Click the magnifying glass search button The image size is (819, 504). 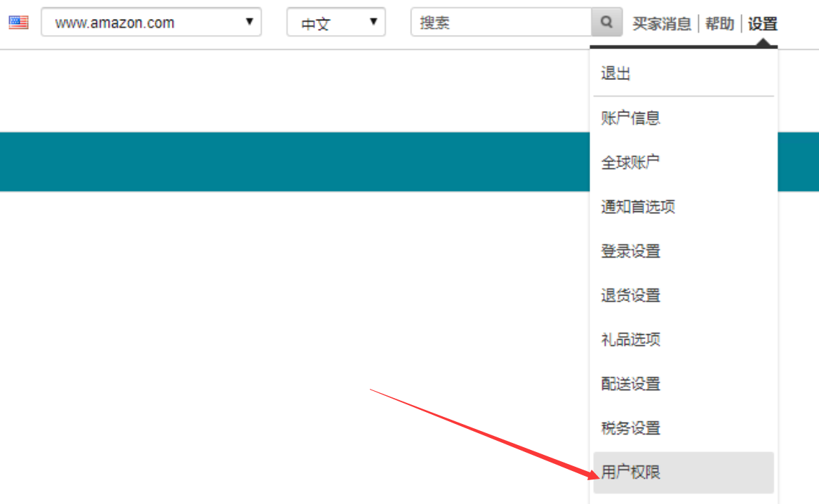[x=607, y=22]
